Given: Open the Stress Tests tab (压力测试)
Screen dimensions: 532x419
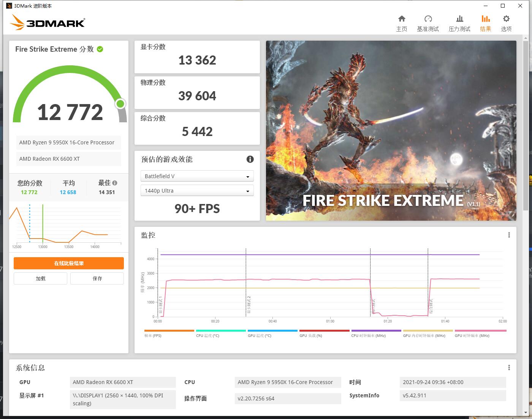Looking at the screenshot, I should (x=459, y=23).
